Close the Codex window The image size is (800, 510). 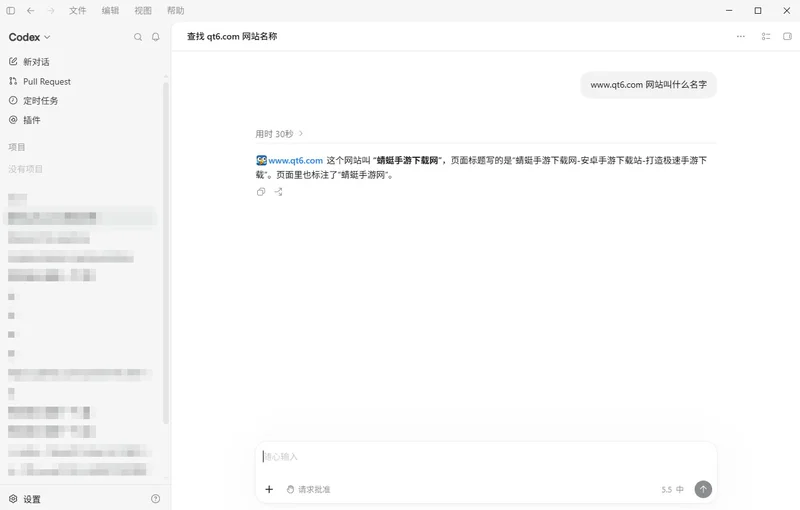pyautogui.click(x=786, y=10)
